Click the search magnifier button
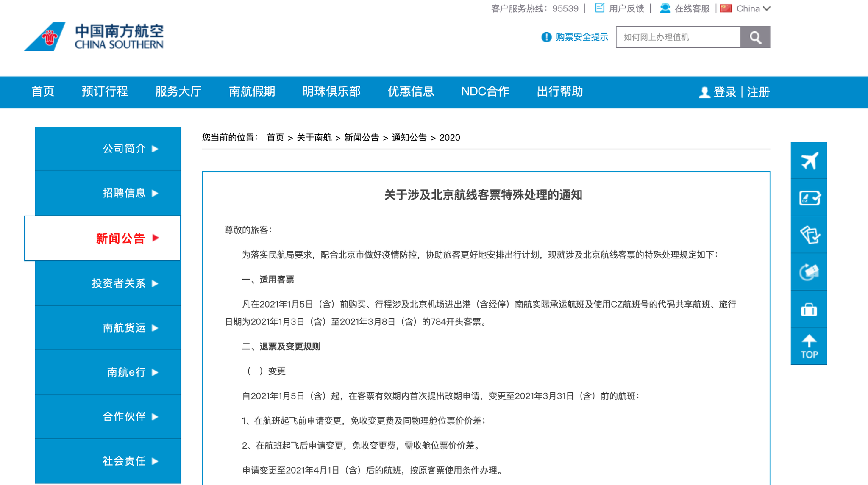Viewport: 868px width, 485px height. tap(755, 37)
